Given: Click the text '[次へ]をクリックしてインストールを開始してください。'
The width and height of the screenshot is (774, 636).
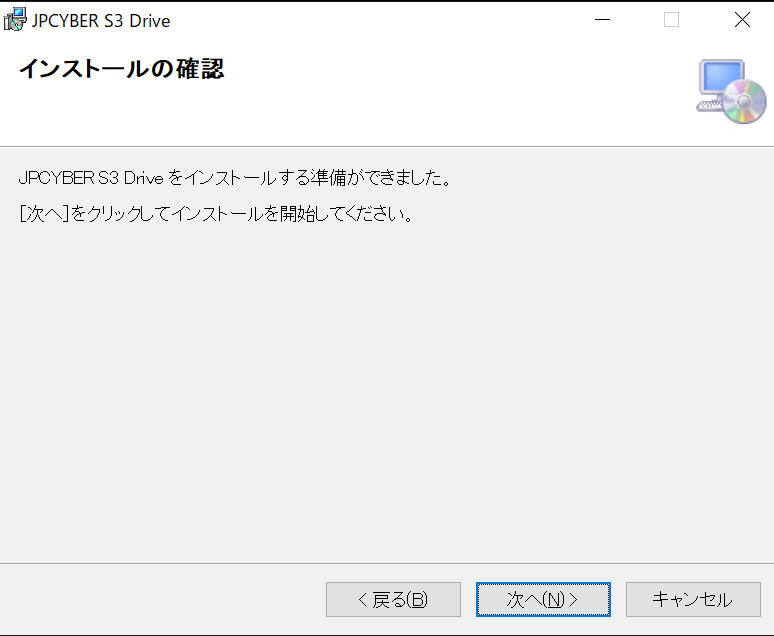Looking at the screenshot, I should 217,214.
